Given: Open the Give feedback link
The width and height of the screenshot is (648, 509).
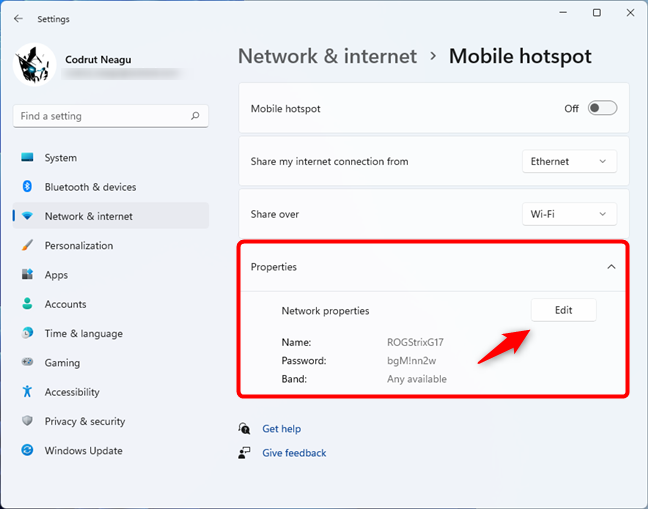Looking at the screenshot, I should coord(294,453).
